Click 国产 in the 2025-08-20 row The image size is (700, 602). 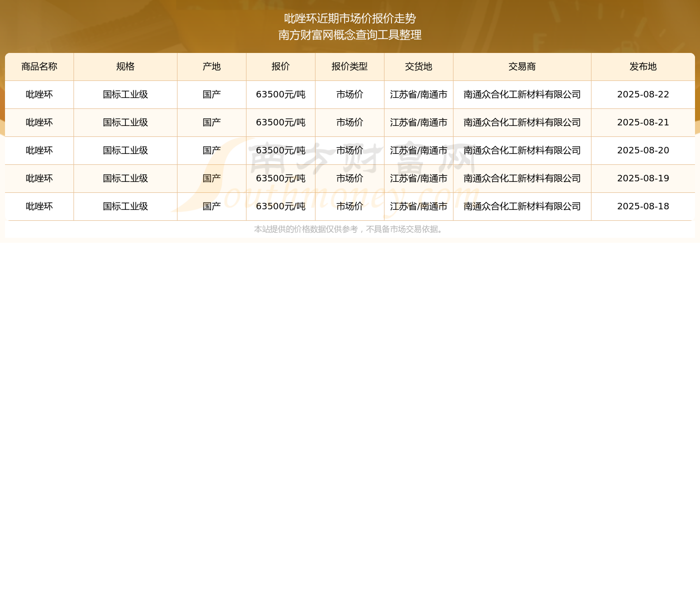(211, 150)
